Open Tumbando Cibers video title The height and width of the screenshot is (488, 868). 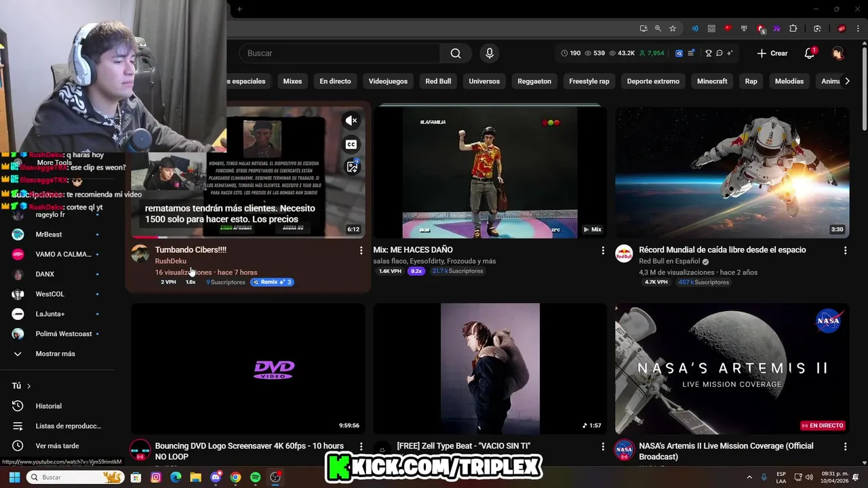191,250
